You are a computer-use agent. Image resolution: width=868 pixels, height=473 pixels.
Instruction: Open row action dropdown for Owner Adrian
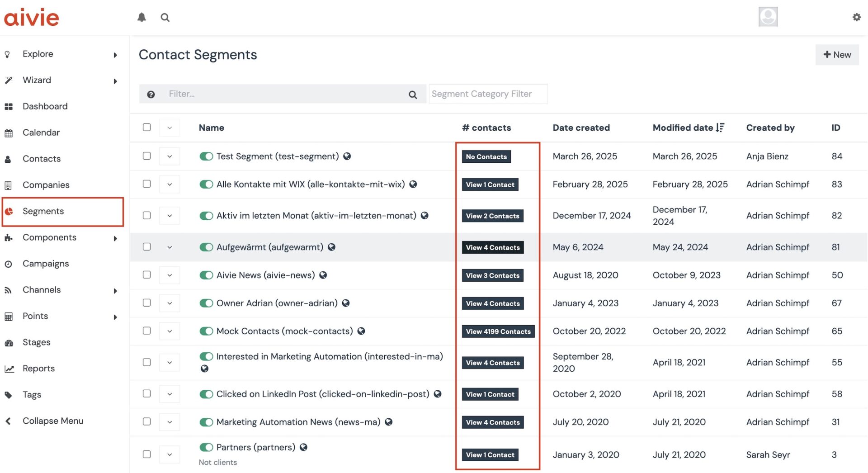170,303
